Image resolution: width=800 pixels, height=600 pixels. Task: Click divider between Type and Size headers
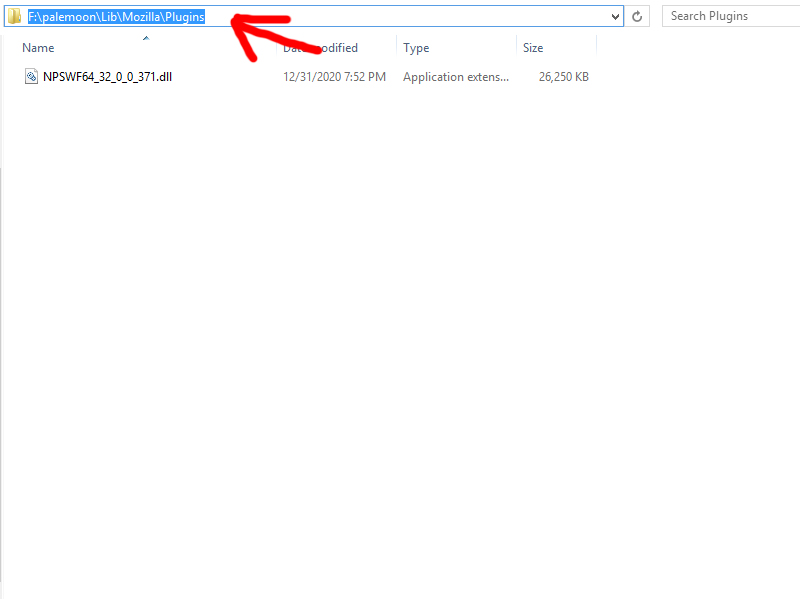click(x=517, y=48)
